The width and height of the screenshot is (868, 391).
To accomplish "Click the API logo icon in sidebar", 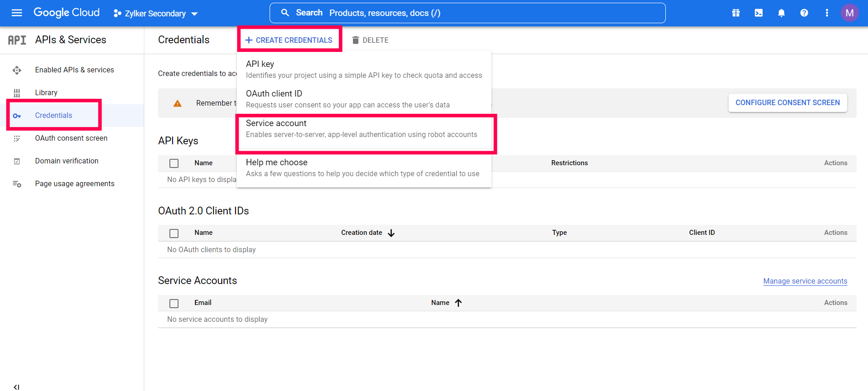I will click(x=17, y=40).
